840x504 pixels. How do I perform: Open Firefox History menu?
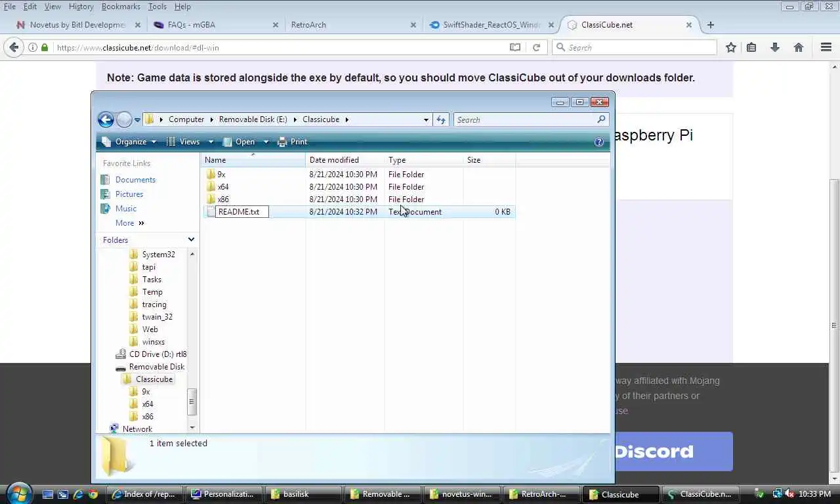pyautogui.click(x=81, y=7)
